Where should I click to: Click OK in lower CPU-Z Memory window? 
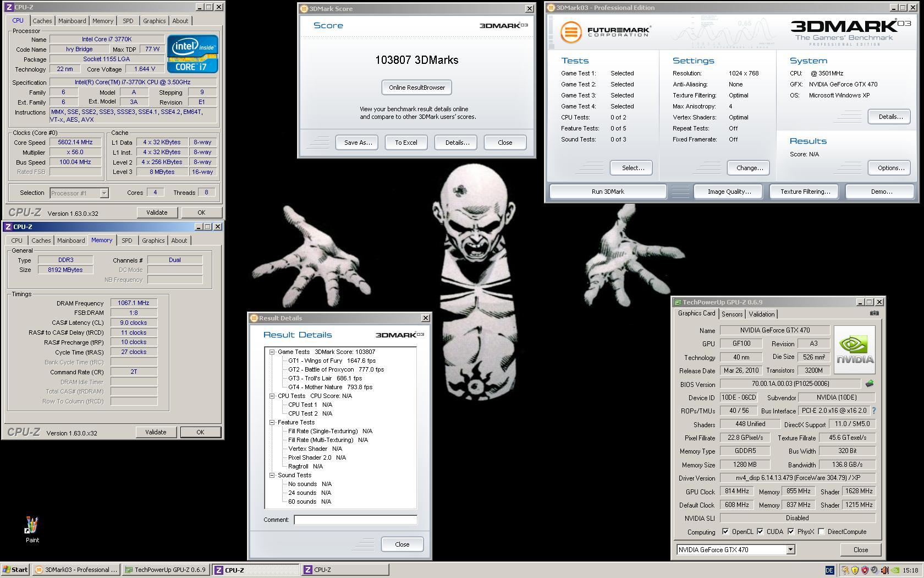200,432
